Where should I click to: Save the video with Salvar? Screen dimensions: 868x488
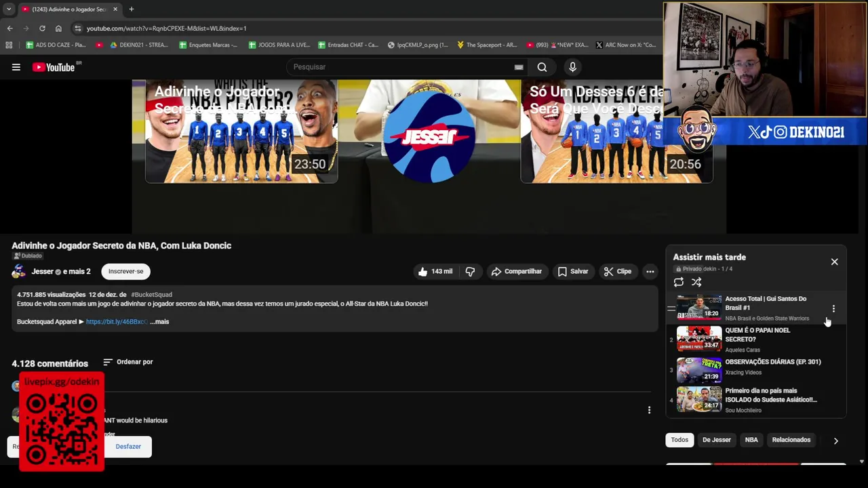click(x=573, y=271)
